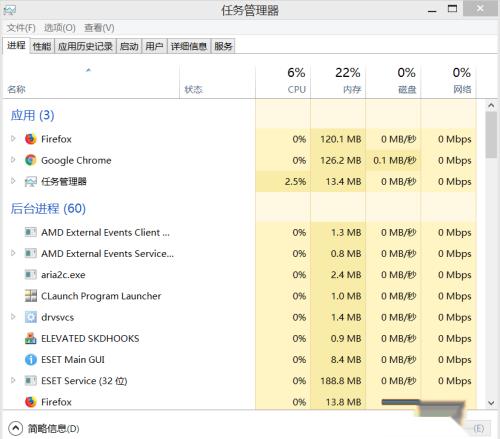The width and height of the screenshot is (500, 439).
Task: Click the Google Chrome icon
Action: click(x=31, y=160)
